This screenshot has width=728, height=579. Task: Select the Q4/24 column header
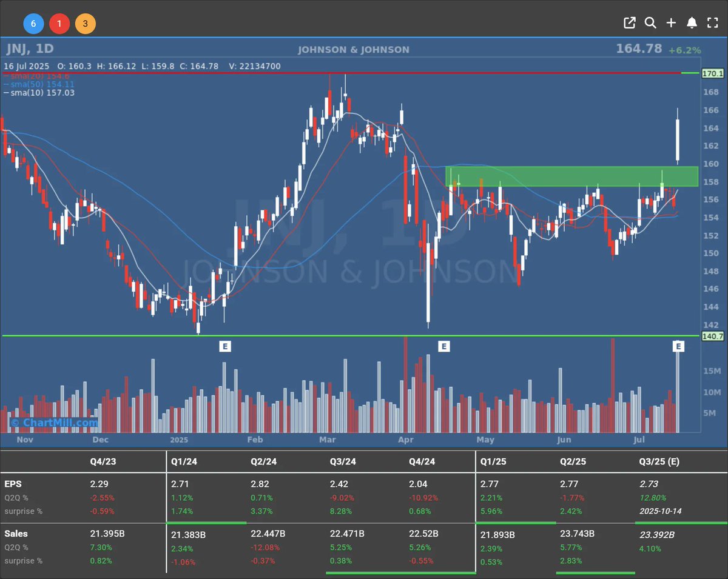tap(422, 461)
